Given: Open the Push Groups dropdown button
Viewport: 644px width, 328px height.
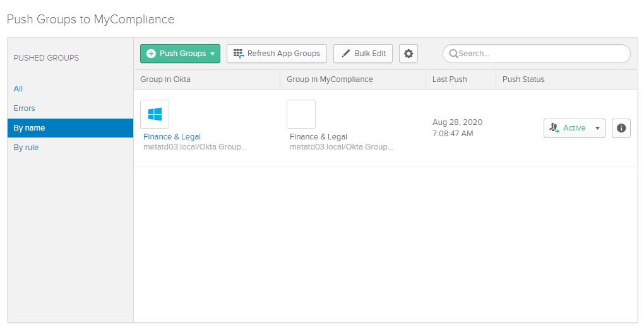Looking at the screenshot, I should point(180,54).
